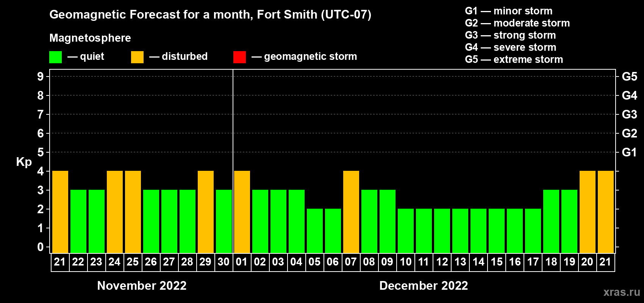Screen dimensions: 644x303
Task: Click date cell 30 in November
Action: [224, 262]
